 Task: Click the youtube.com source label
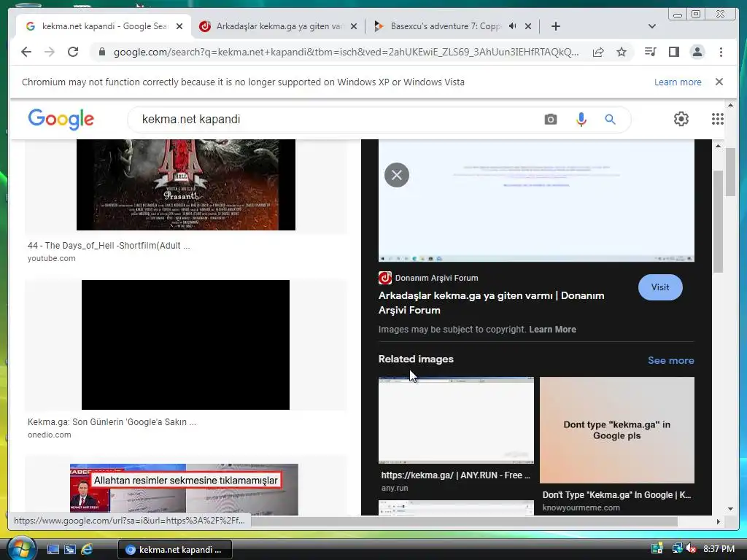point(52,258)
